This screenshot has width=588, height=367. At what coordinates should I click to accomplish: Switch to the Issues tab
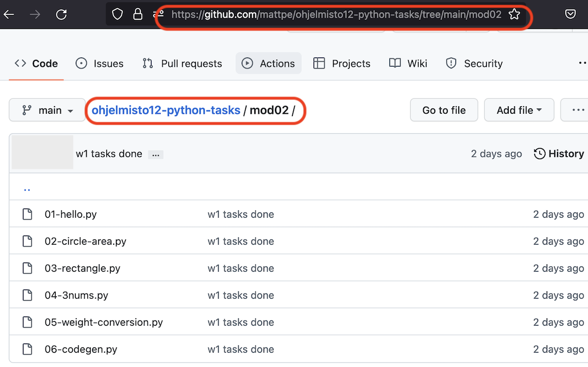tap(99, 64)
